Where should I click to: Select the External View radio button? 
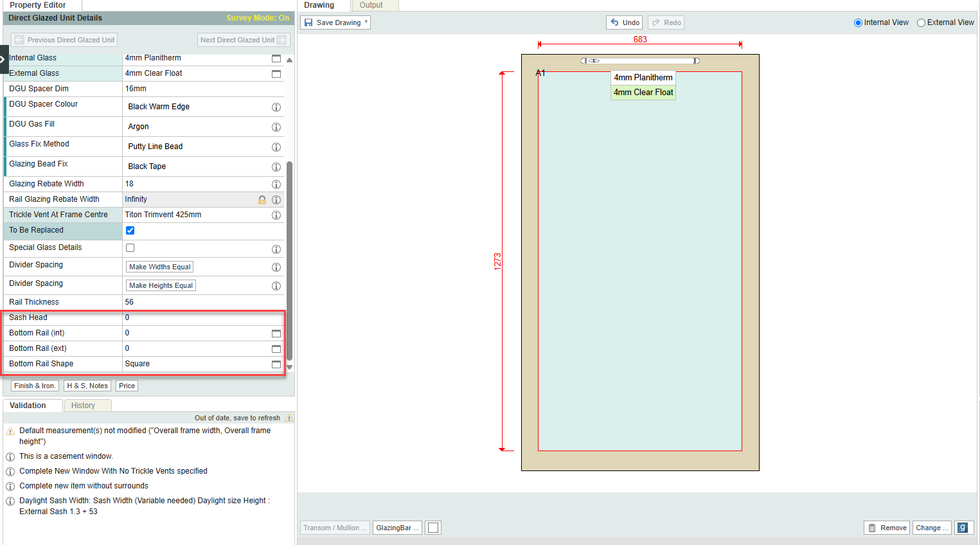[x=921, y=23]
